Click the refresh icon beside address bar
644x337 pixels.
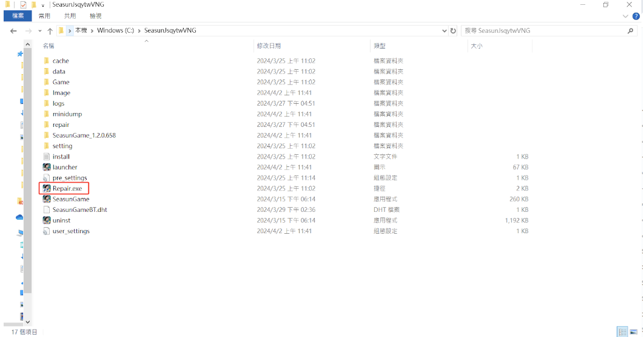pos(453,30)
